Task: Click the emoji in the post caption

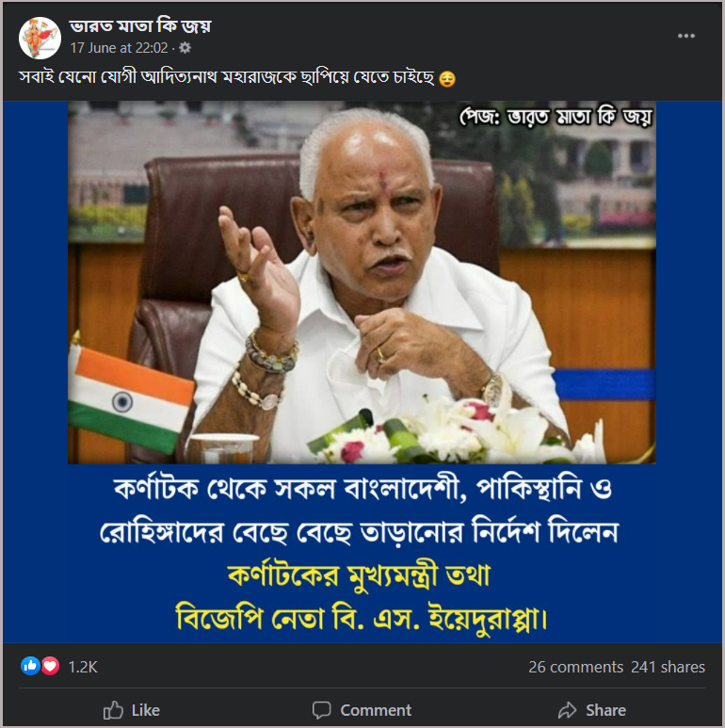Action: [447, 78]
